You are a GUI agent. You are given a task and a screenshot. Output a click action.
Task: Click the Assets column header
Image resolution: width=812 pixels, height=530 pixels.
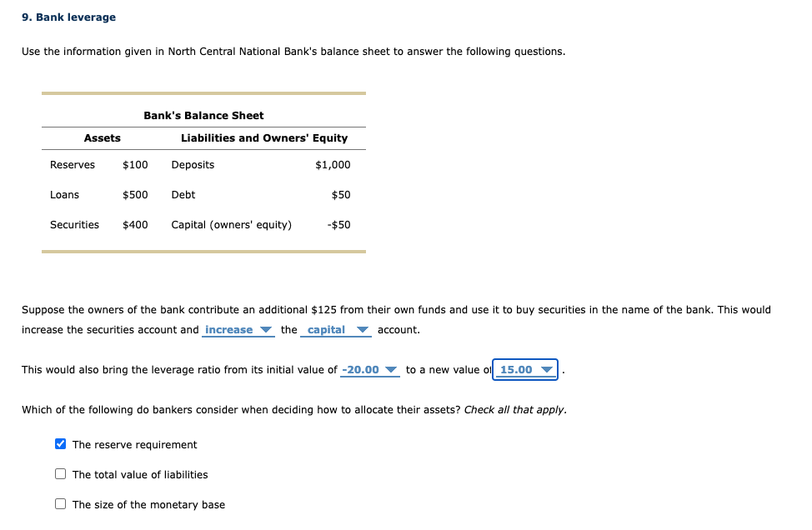coord(102,137)
